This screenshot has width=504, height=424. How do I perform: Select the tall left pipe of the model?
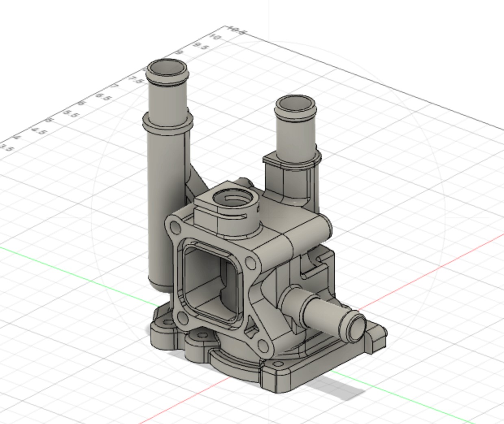pos(167,175)
